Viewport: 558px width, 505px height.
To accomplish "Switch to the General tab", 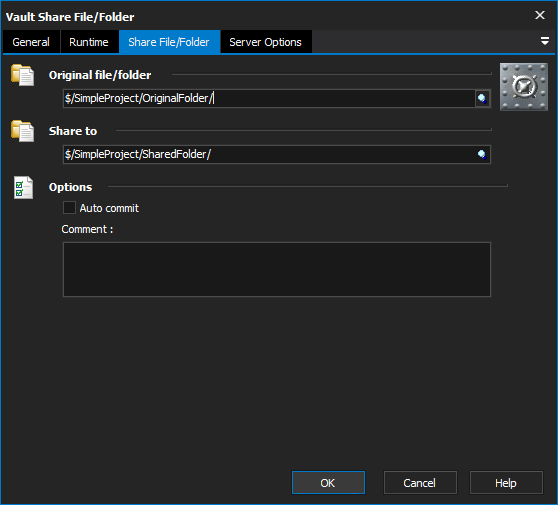I will point(31,42).
